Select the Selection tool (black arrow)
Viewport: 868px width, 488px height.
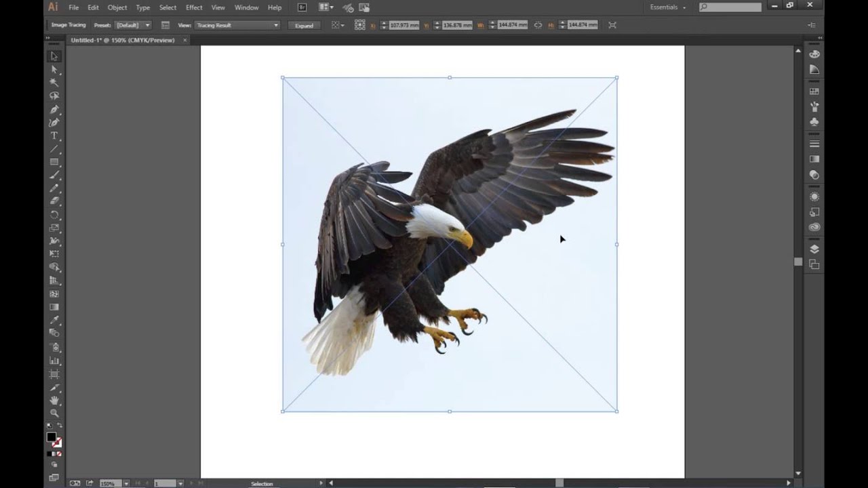[x=54, y=57]
